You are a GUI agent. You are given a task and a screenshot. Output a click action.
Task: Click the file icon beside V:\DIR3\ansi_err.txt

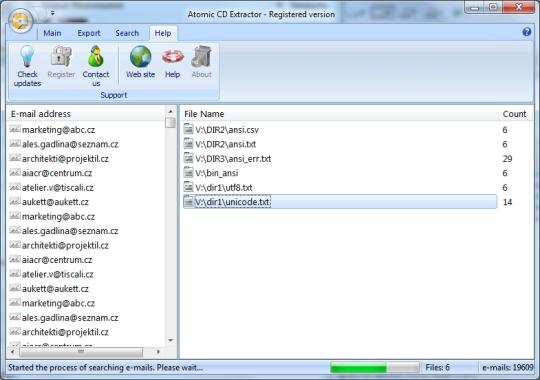[x=188, y=158]
